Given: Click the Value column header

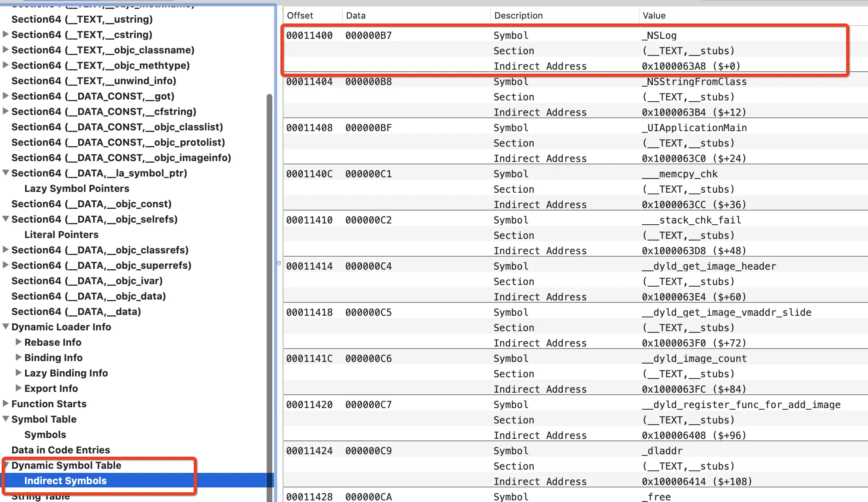Looking at the screenshot, I should (x=654, y=15).
